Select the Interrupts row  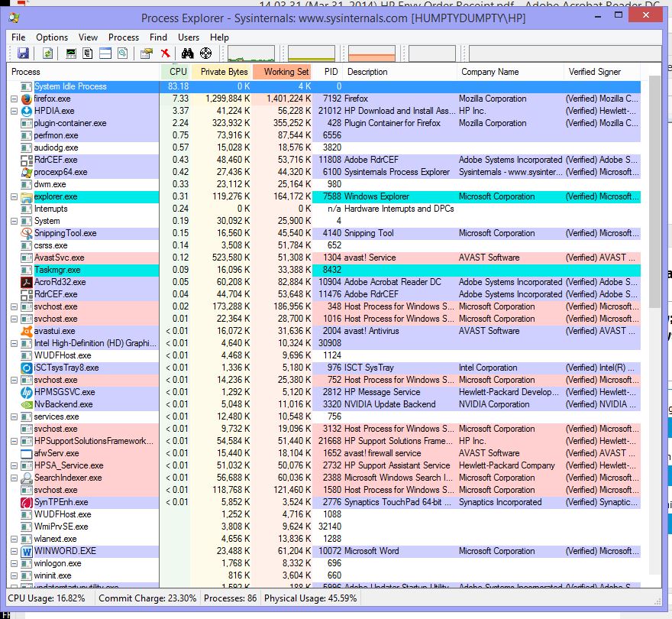pos(325,209)
